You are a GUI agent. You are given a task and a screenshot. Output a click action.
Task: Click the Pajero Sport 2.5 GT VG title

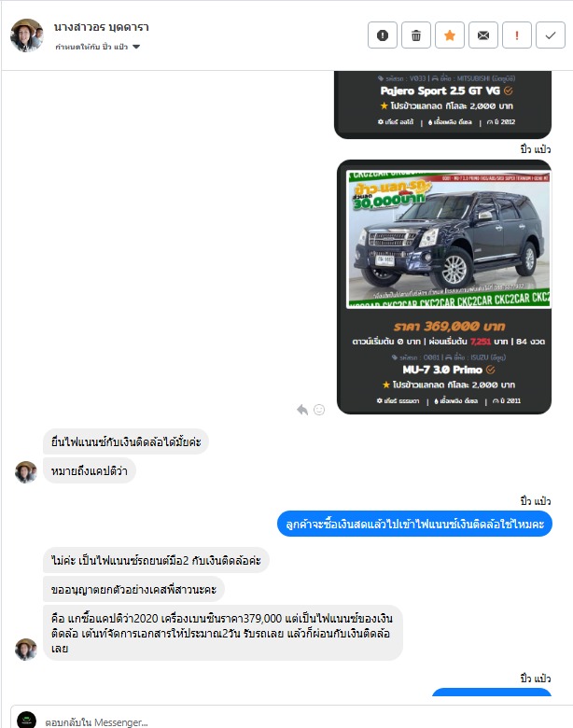(440, 91)
